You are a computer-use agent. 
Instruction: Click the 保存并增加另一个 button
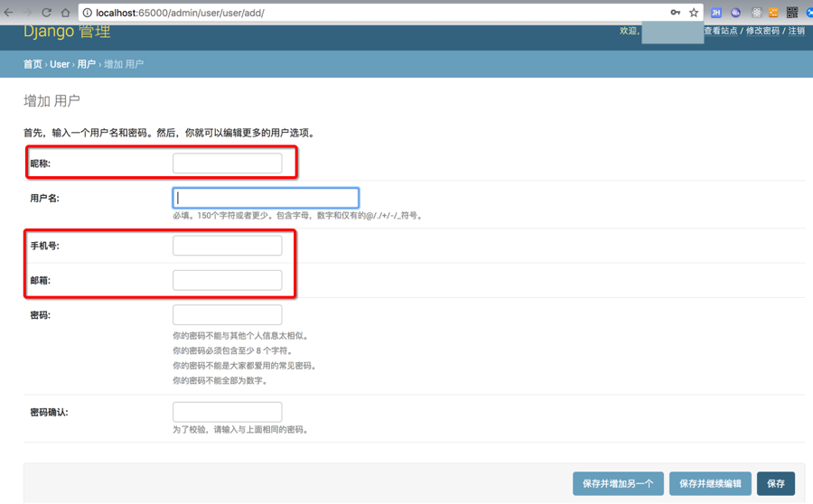click(x=618, y=483)
